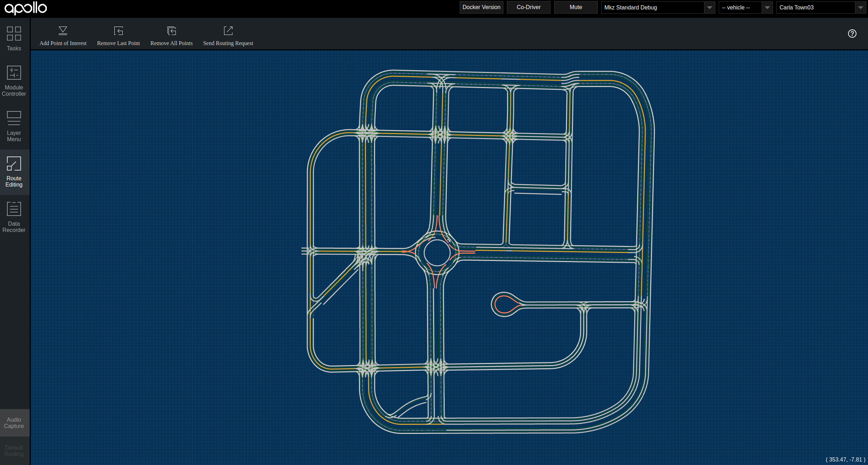Click the Remove Last Point icon

pyautogui.click(x=119, y=31)
